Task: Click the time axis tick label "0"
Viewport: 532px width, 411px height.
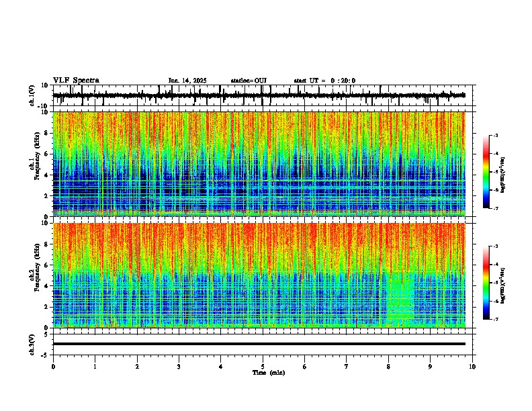Action: pos(53,367)
